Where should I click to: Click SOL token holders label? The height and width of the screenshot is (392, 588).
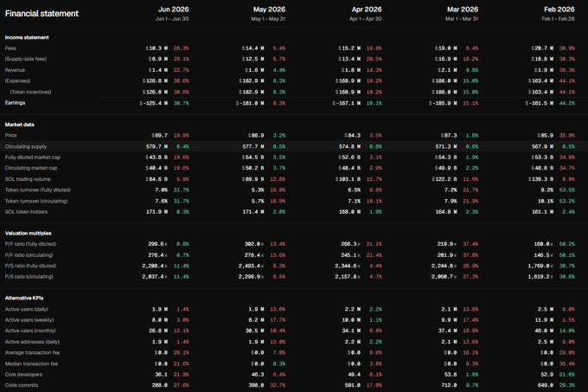[26, 212]
